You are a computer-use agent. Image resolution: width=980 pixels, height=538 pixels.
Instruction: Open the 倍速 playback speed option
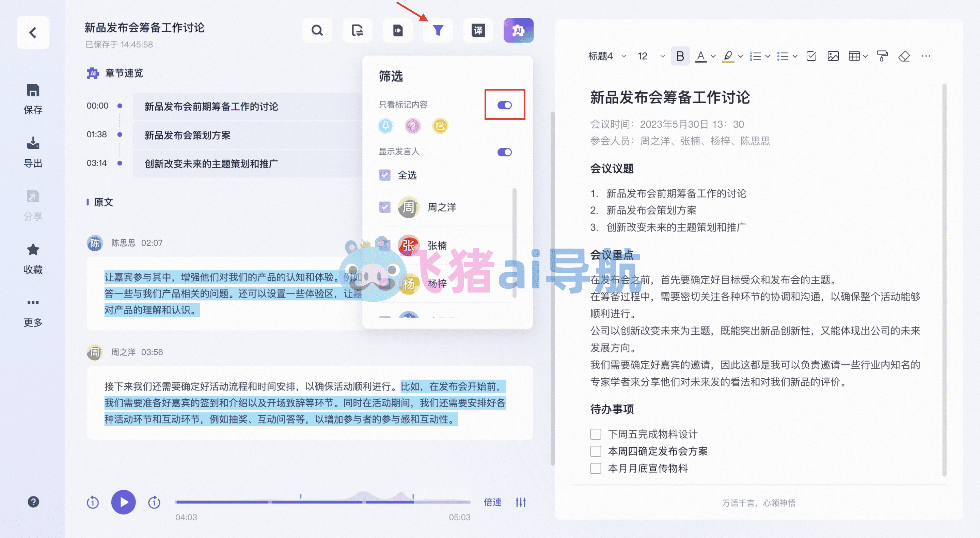pos(493,502)
